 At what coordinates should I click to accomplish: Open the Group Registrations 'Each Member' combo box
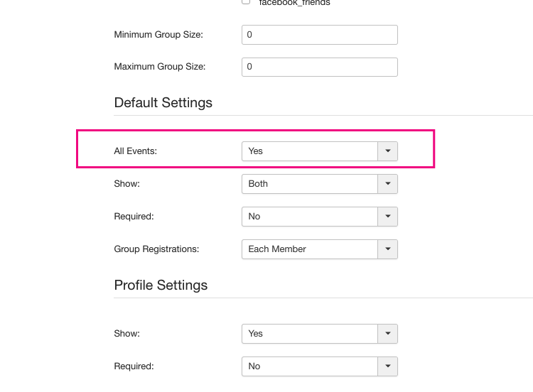tap(310, 249)
